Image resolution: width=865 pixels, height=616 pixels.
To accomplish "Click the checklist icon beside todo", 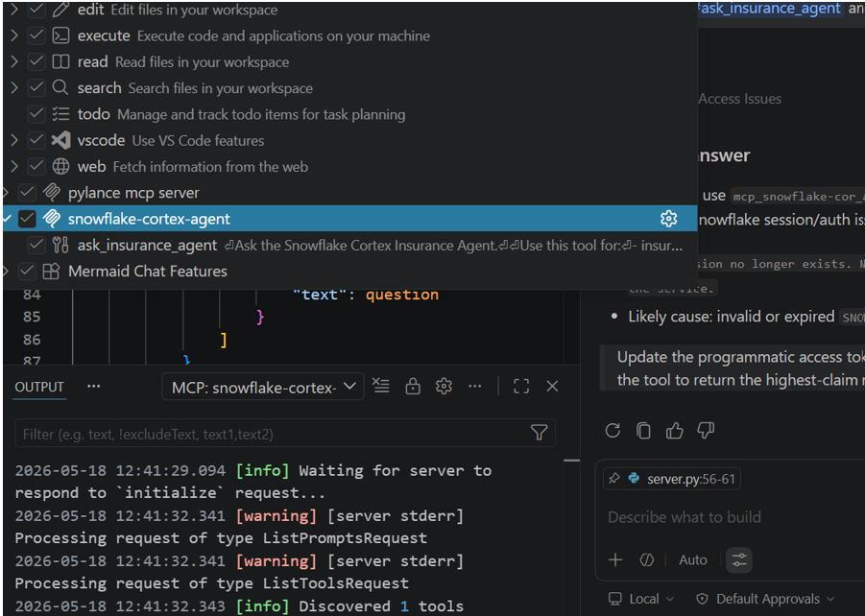I will click(60, 113).
